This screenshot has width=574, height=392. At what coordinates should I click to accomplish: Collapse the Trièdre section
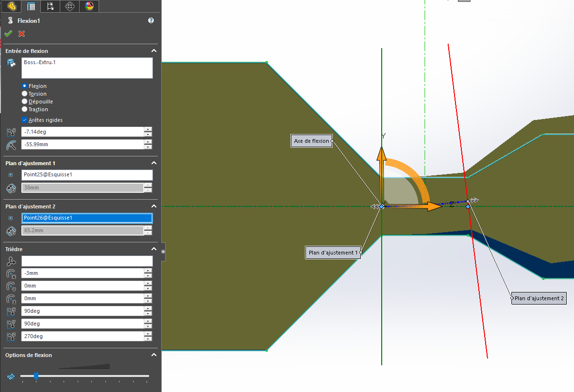[x=154, y=249]
